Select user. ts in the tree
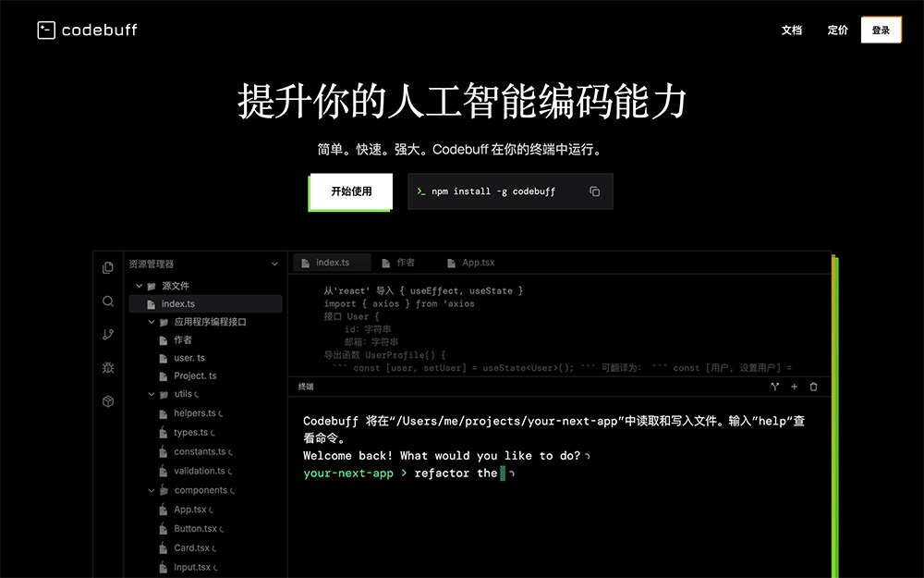Image resolution: width=924 pixels, height=578 pixels. [x=189, y=358]
